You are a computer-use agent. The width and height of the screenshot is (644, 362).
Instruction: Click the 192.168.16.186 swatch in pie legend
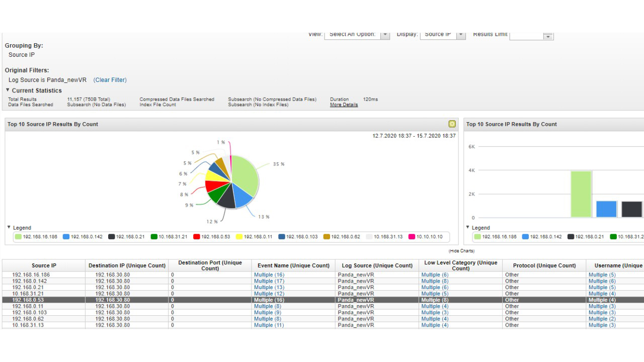18,237
